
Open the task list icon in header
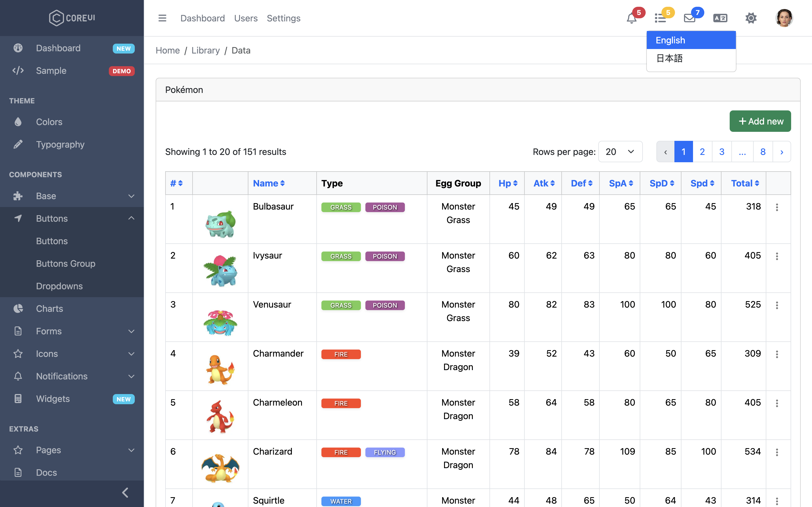660,18
